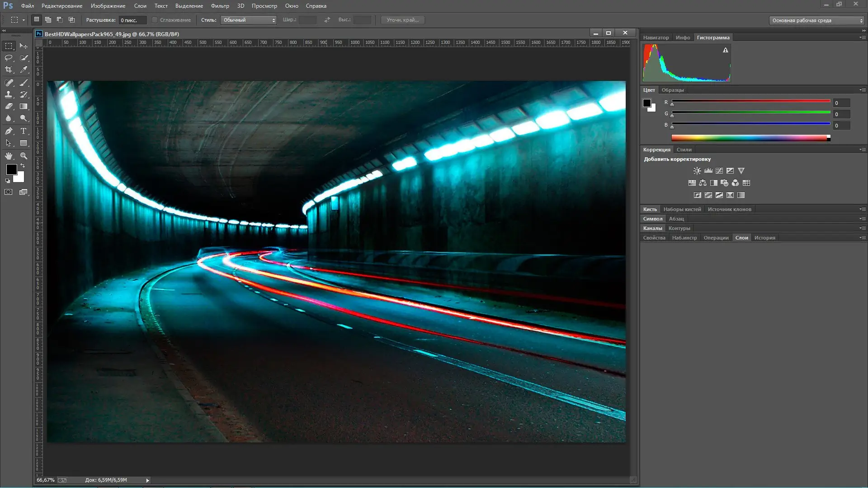Expand the status bar info arrow
This screenshot has width=868, height=488.
click(147, 480)
